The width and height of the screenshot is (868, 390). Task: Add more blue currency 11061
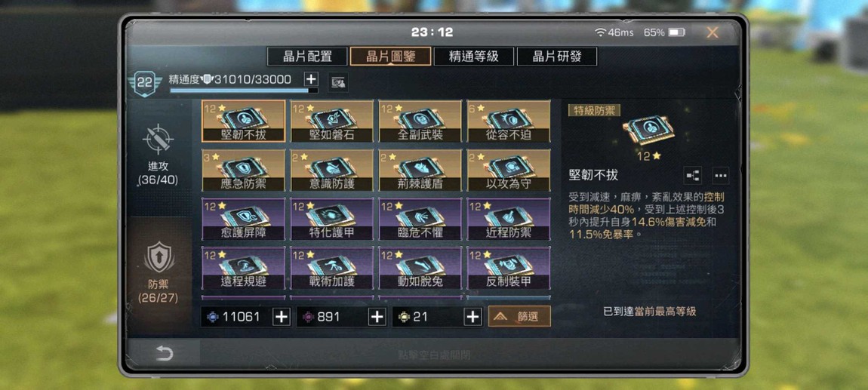point(282,317)
